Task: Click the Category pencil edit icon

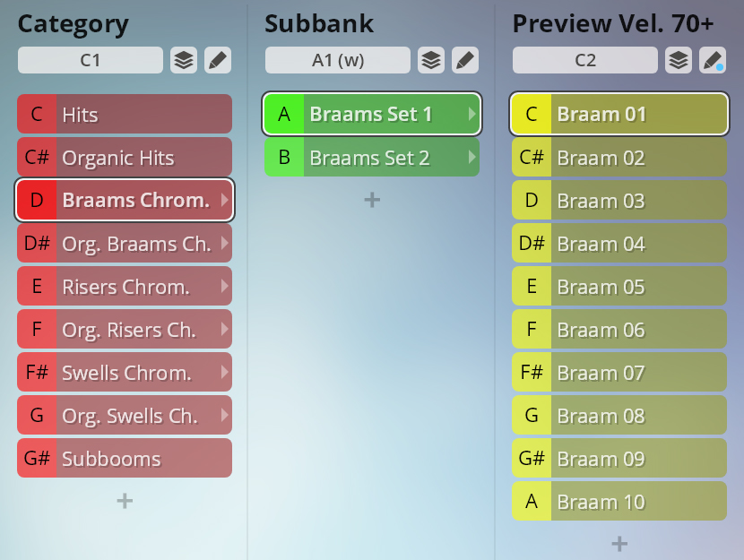Action: [218, 60]
